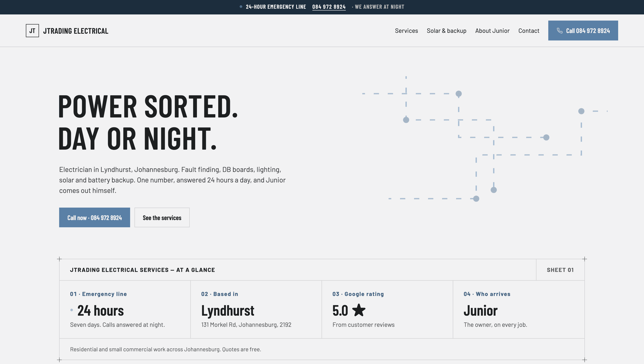This screenshot has width=644, height=364.
Task: Click JTRADING ELECTRICAL brand name
Action: 76,31
